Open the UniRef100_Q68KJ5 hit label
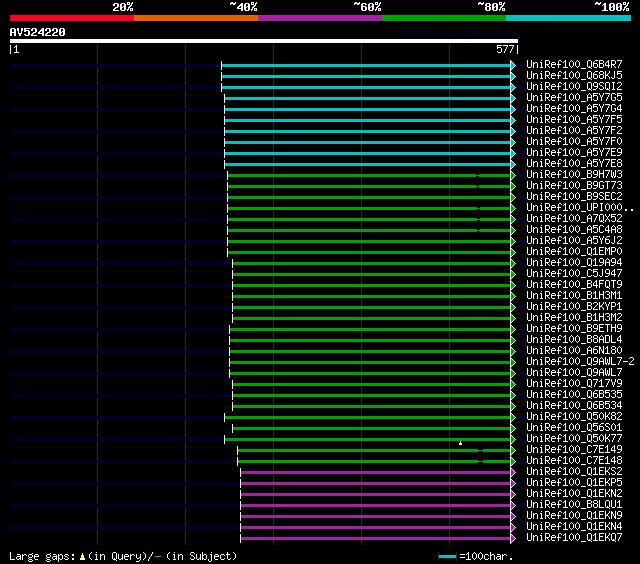 (574, 75)
